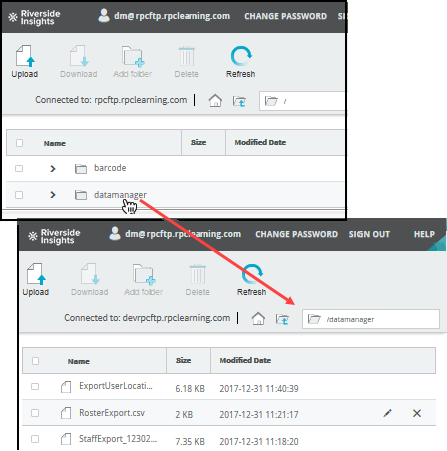The width and height of the screenshot is (447, 451).
Task: Open CHANGE PASSWORD in the lower header
Action: point(296,234)
